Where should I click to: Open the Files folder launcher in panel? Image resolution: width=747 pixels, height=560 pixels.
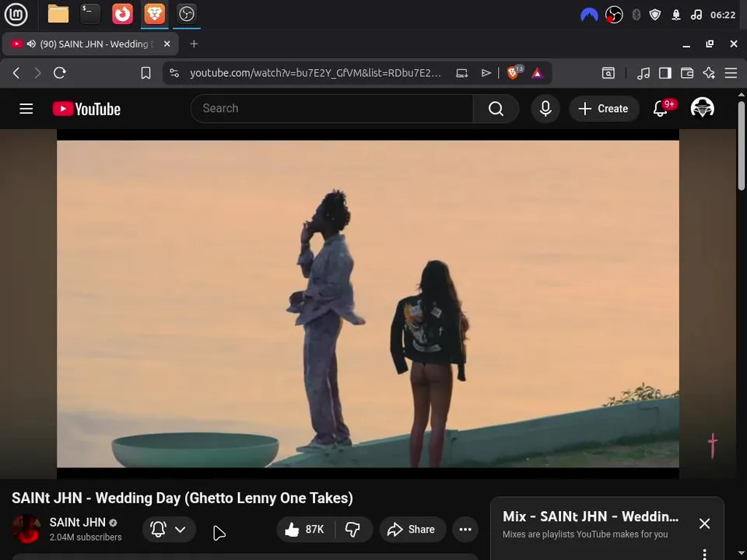click(x=58, y=14)
